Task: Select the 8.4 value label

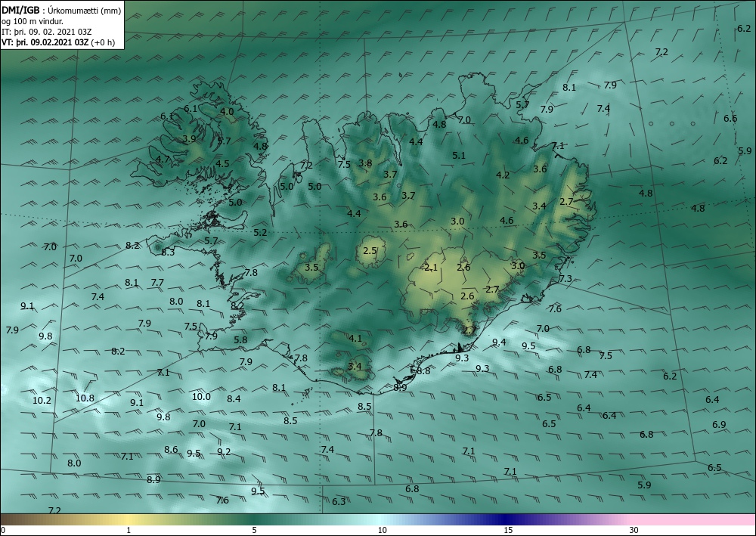Action: click(234, 398)
